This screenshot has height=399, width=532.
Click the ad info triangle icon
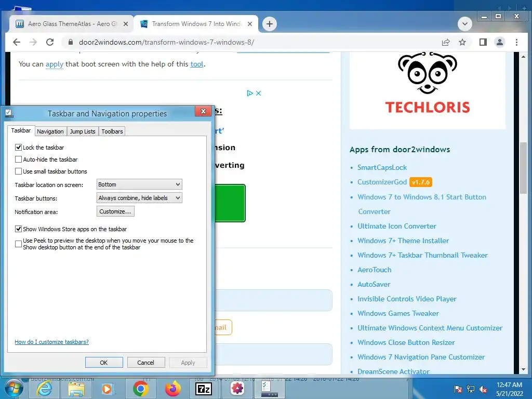[x=250, y=93]
